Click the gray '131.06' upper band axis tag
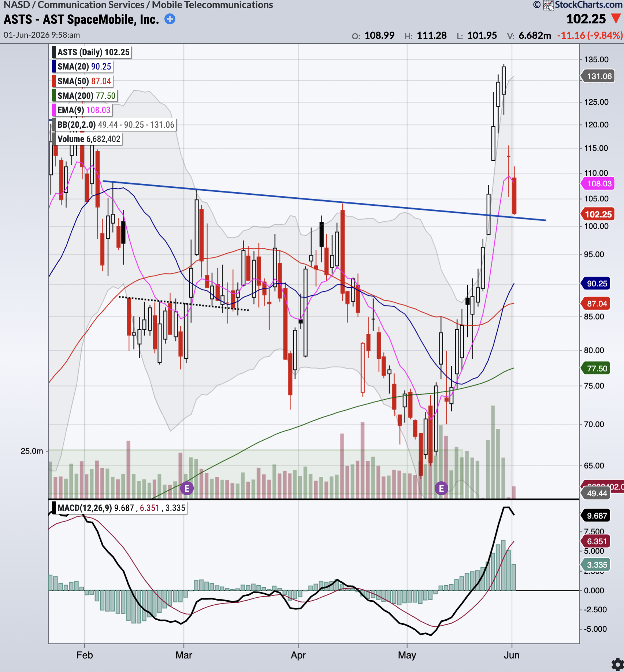Screen dimensions: 624x672 [598, 76]
